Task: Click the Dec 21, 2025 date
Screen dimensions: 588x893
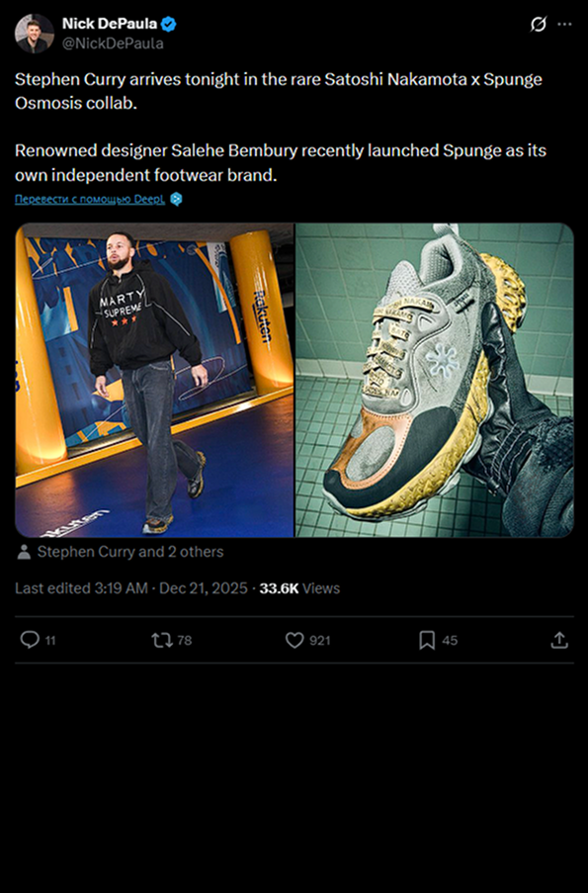Action: coord(204,588)
